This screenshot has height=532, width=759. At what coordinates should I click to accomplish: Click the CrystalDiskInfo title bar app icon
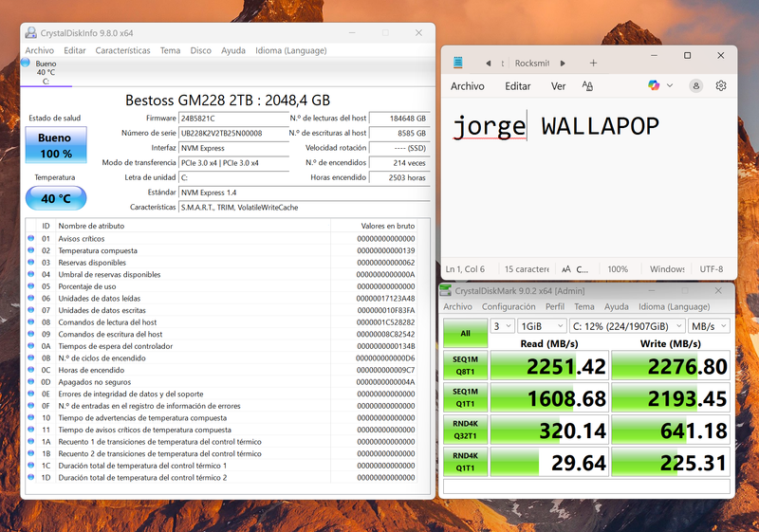[31, 33]
